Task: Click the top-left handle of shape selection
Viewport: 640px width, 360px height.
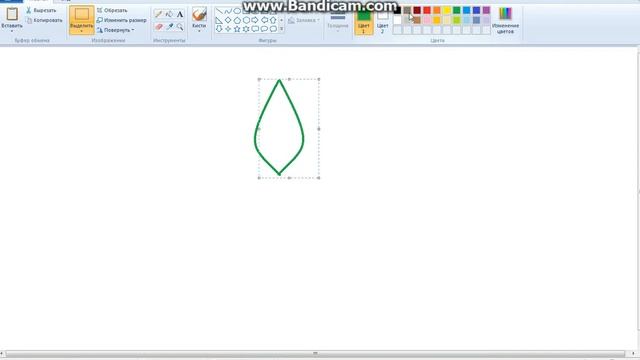Action: point(259,80)
